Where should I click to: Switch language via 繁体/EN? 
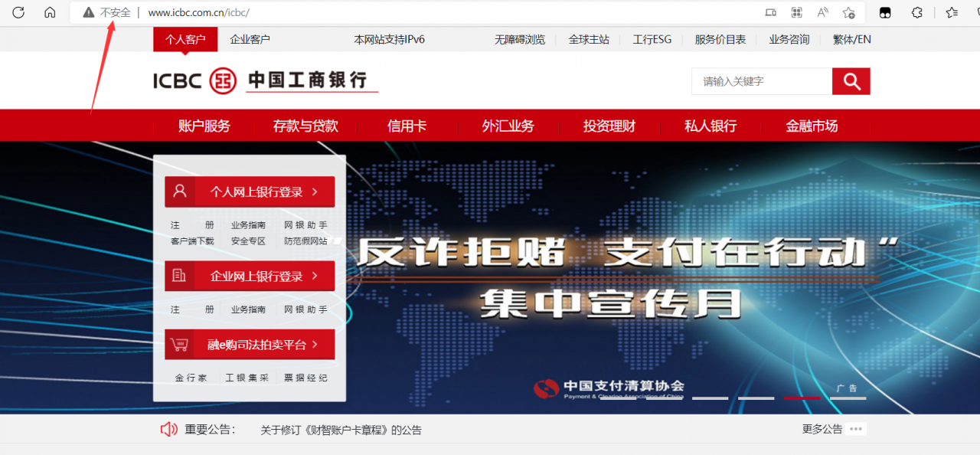tap(852, 39)
